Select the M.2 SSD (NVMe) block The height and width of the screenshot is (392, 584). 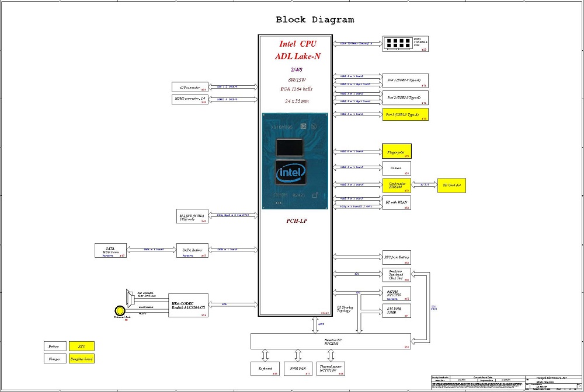192,216
